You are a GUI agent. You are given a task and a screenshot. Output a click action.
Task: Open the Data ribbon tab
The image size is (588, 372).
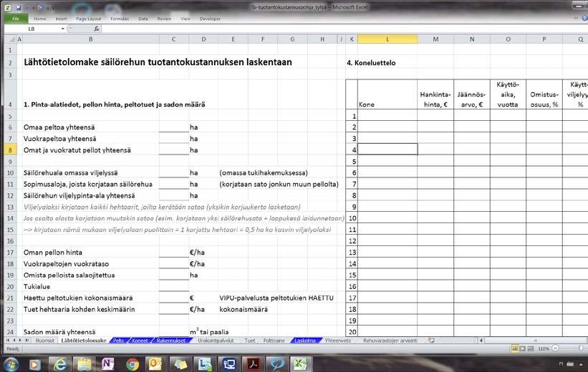[x=143, y=19]
